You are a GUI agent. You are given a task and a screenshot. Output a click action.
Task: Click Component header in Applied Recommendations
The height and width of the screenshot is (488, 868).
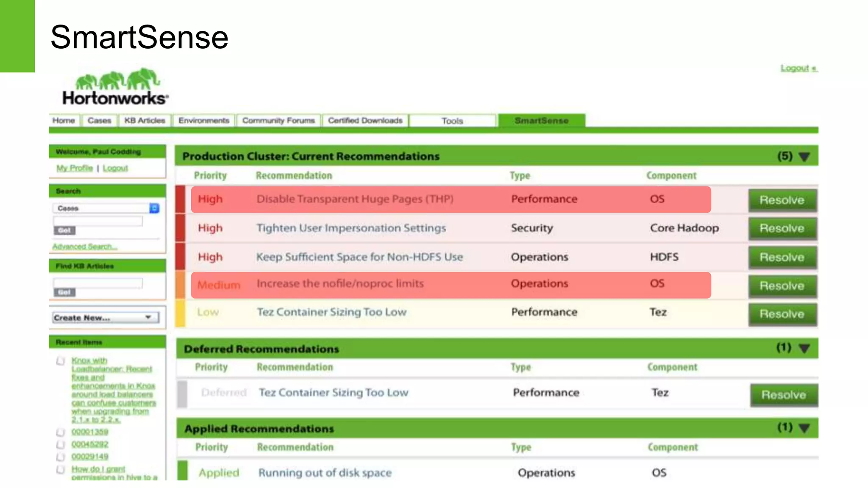tap(673, 447)
